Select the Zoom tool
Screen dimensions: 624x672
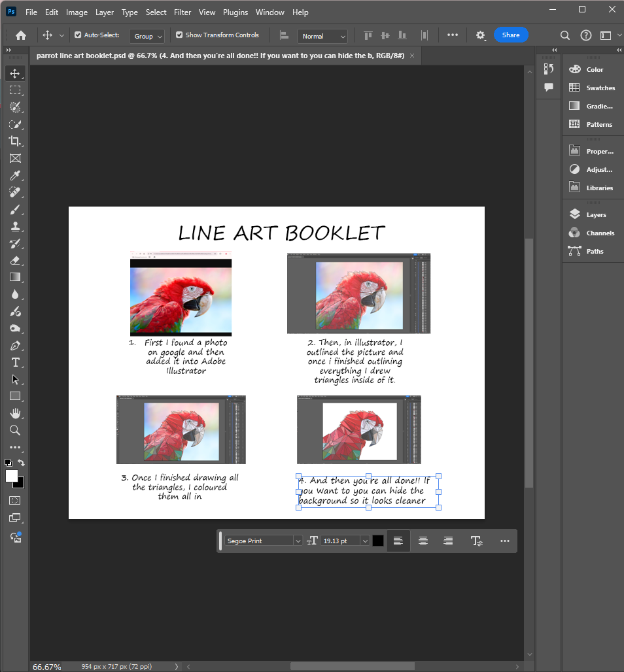coord(15,430)
